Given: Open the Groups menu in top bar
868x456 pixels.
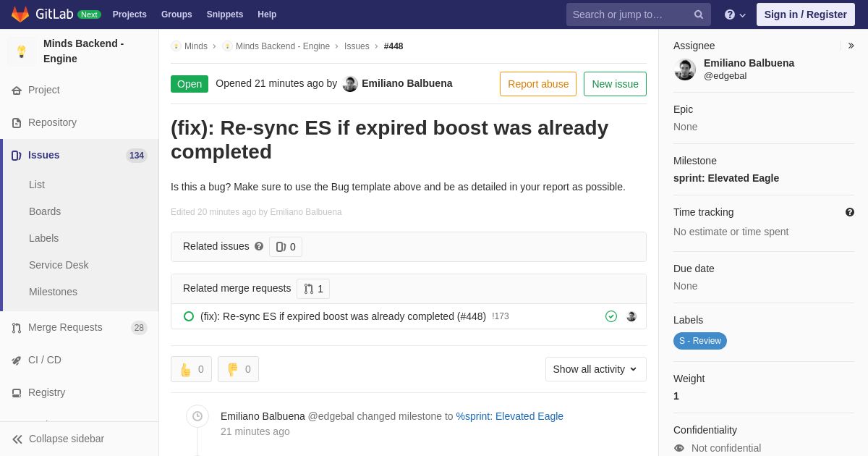Looking at the screenshot, I should (x=176, y=14).
